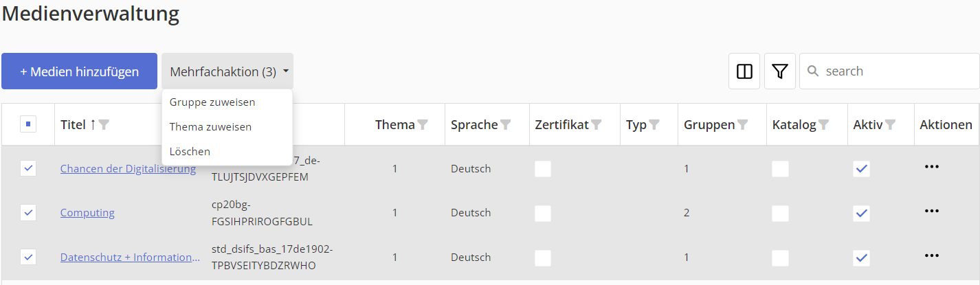Click the Zertifikat column filter icon
Viewport: 980px width, 285px height.
click(x=597, y=125)
